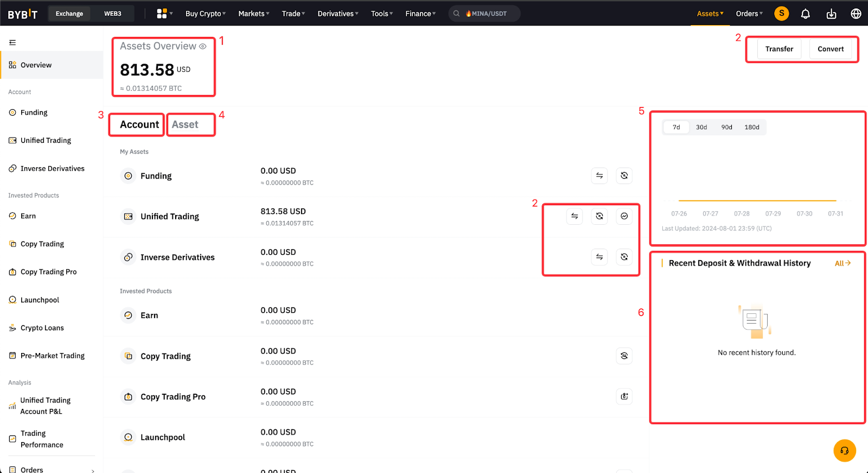Select the 180d chart range
The image size is (868, 473).
point(751,127)
